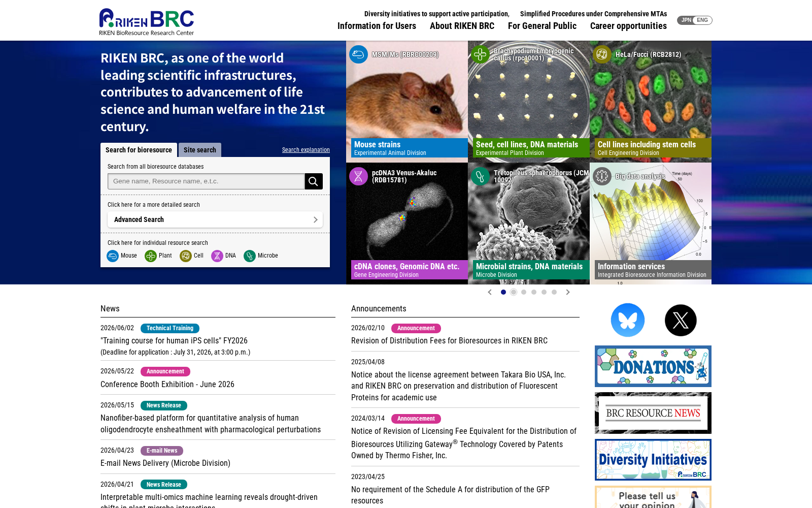Open Seed, cell lines, DNA materials tile
The height and width of the screenshot is (508, 812).
(529, 102)
